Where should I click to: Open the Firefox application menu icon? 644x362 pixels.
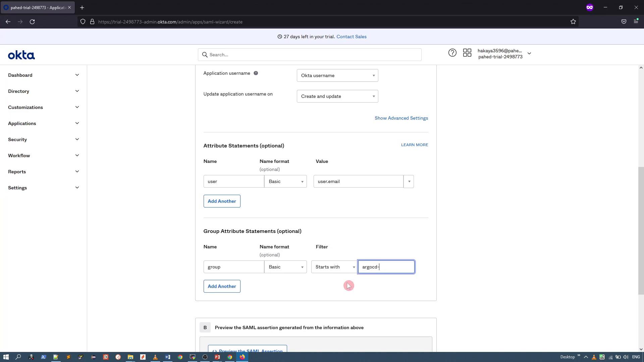[x=636, y=21]
